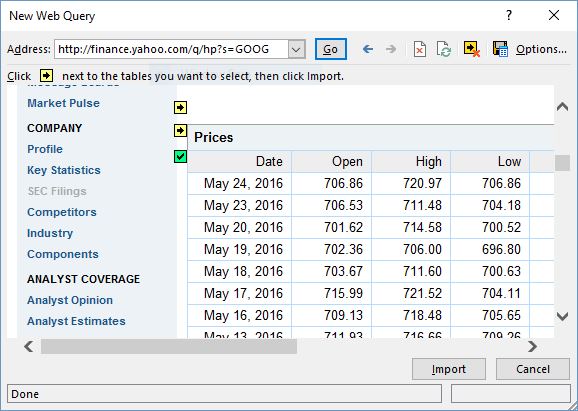Viewport: 578px width, 411px height.
Task: Open the Analyst Opinion link
Action: click(70, 300)
